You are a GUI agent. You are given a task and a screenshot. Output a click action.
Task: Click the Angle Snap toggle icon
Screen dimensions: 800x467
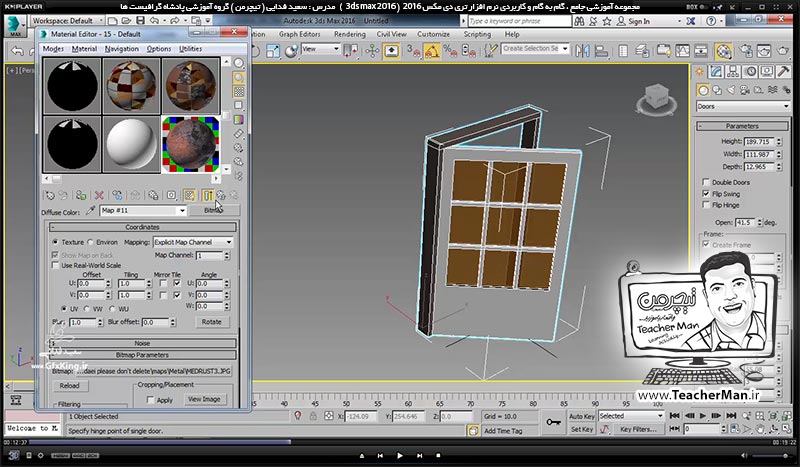(432, 51)
